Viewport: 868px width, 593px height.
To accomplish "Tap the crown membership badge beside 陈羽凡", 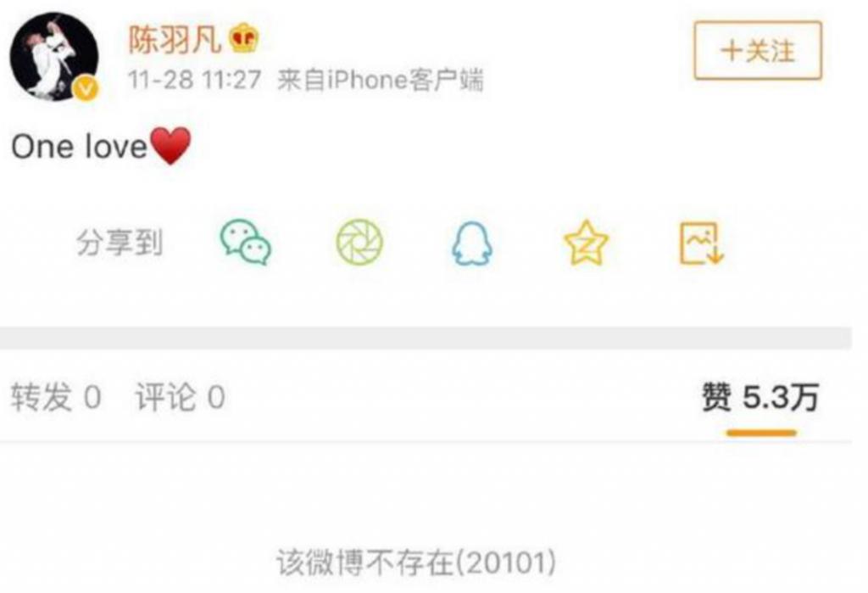I will click(244, 38).
